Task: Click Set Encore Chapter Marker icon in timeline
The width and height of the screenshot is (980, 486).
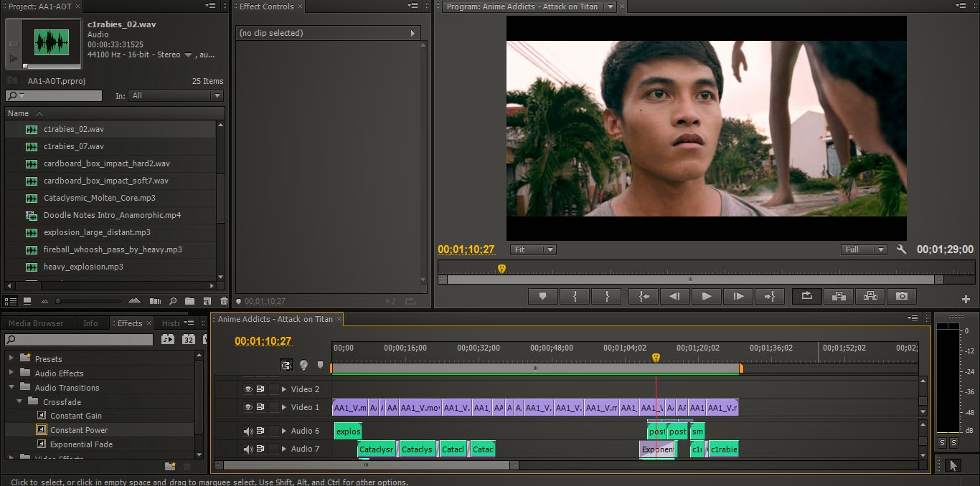Action: pyautogui.click(x=303, y=365)
